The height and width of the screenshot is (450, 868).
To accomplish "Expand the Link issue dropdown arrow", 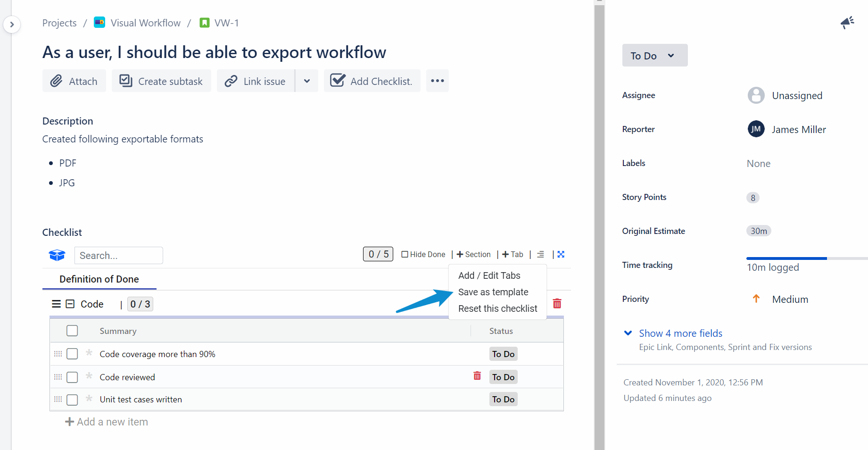I will (x=307, y=81).
